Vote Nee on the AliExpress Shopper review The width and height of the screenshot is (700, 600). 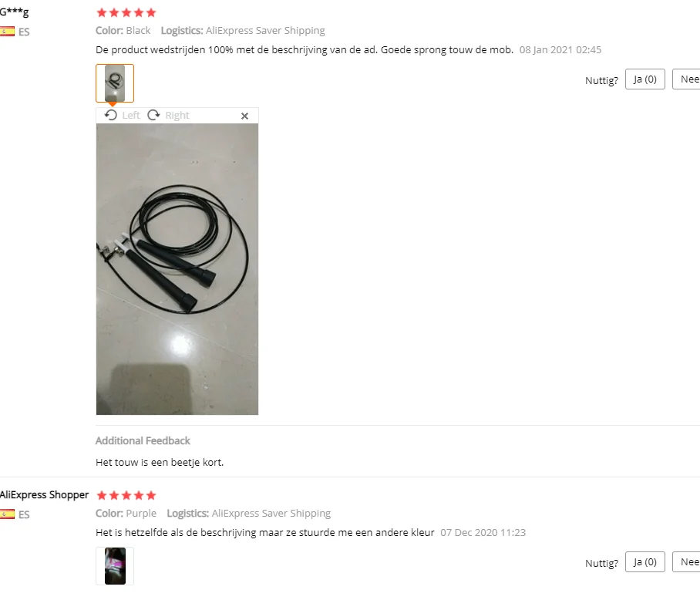[688, 562]
